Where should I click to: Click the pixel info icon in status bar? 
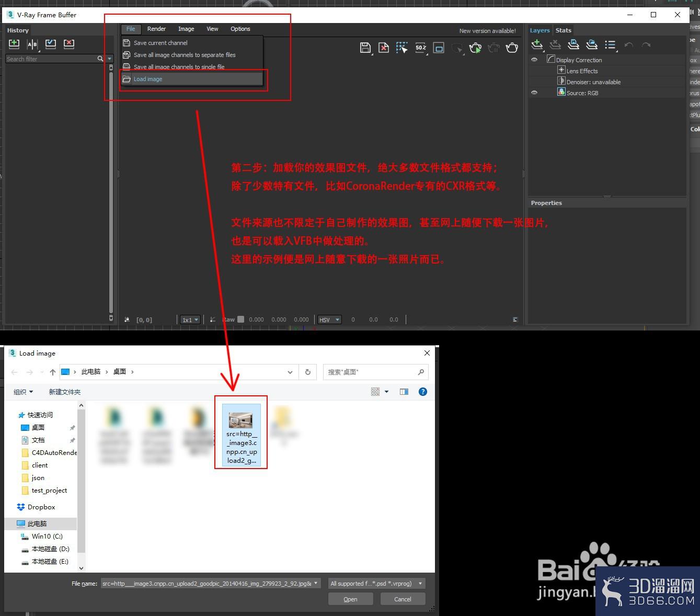point(127,320)
